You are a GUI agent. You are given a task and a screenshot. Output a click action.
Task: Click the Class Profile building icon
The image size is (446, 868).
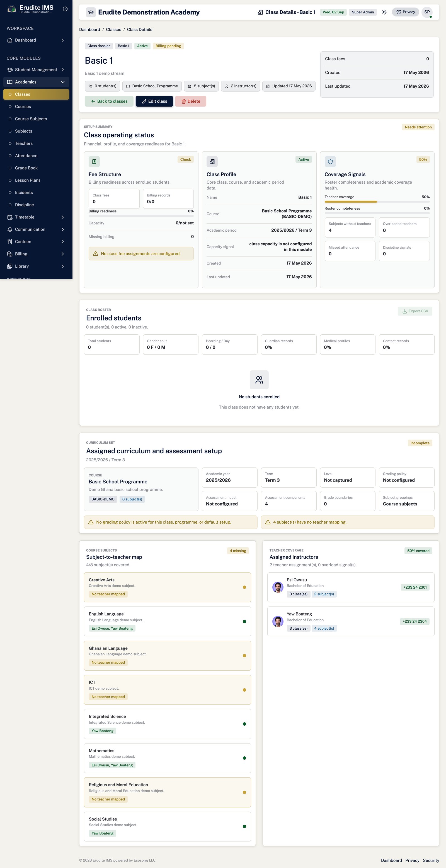point(212,162)
